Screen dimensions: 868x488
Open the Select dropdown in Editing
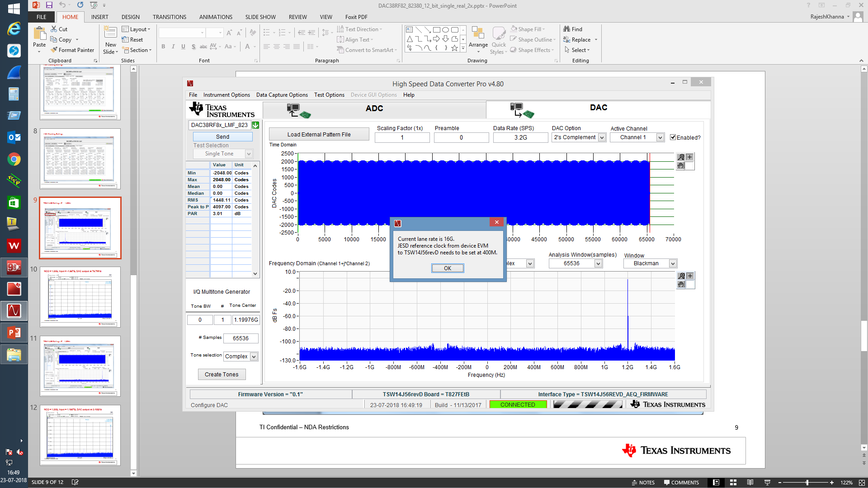click(577, 50)
